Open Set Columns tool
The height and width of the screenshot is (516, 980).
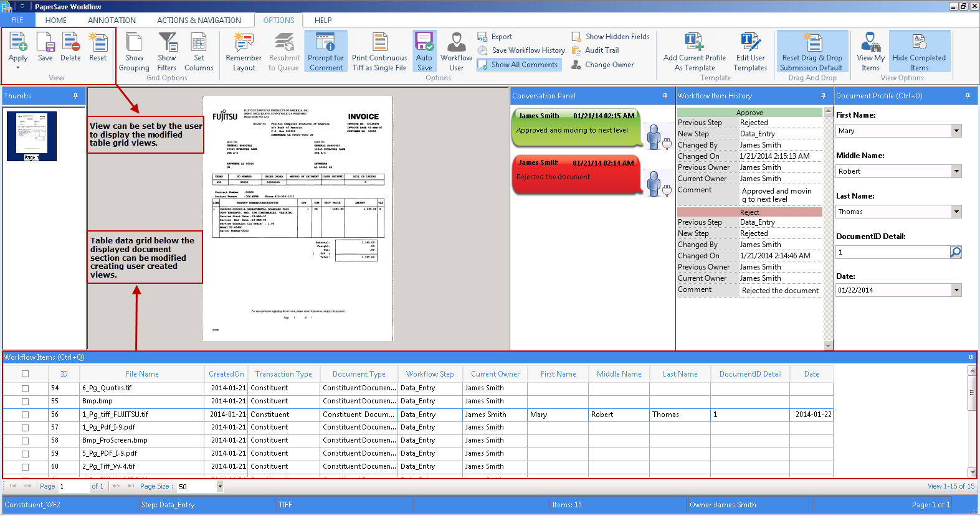199,52
